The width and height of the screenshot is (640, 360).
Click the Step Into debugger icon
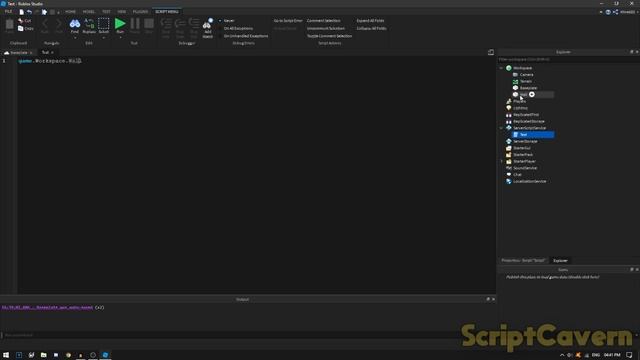pyautogui.click(x=166, y=24)
